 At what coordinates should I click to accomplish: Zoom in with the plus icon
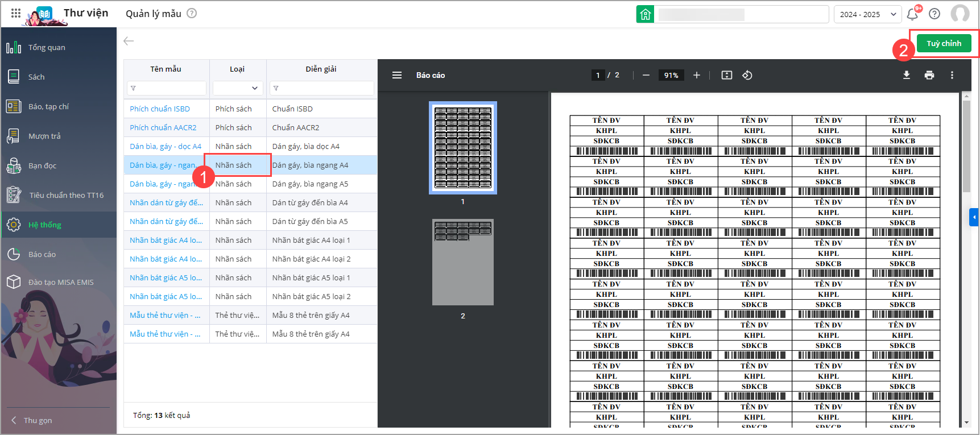point(697,75)
